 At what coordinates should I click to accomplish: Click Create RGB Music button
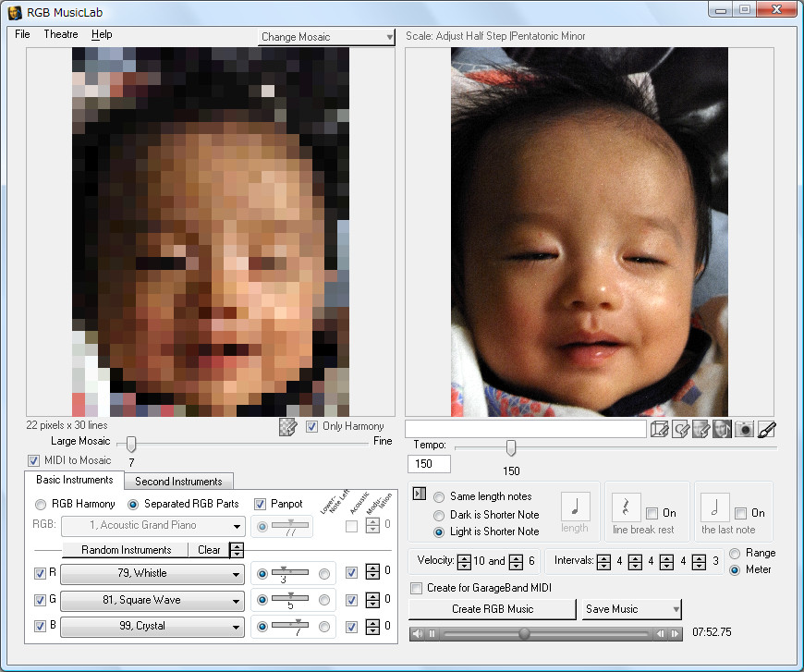pos(493,609)
